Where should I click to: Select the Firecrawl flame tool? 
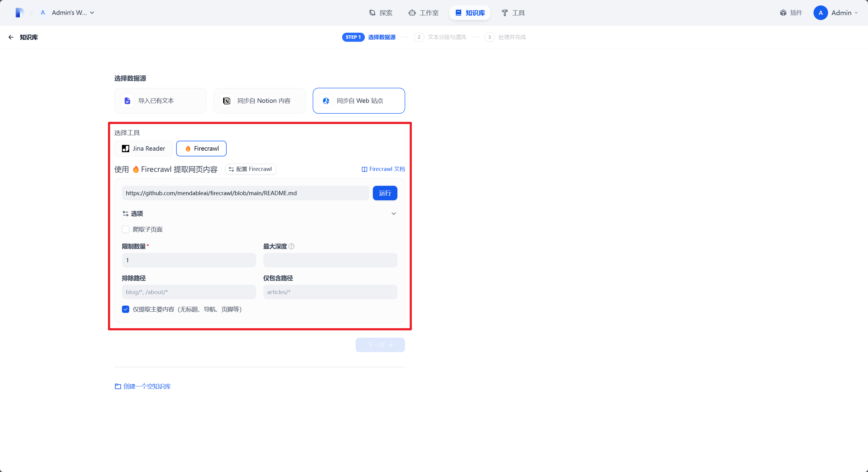point(202,149)
